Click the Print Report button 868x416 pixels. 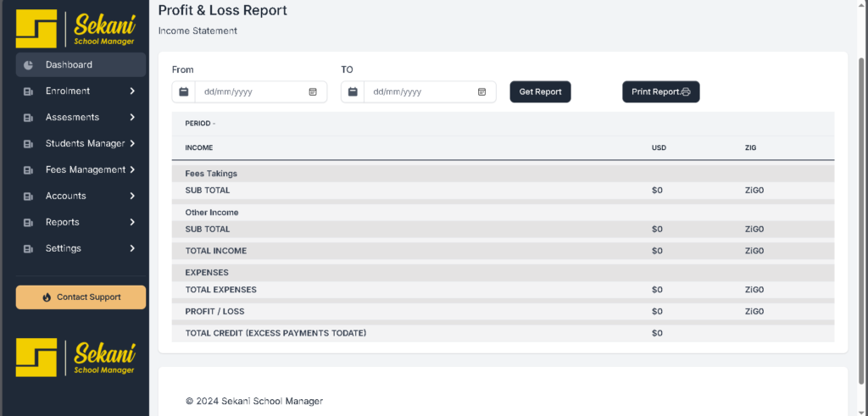pyautogui.click(x=661, y=92)
